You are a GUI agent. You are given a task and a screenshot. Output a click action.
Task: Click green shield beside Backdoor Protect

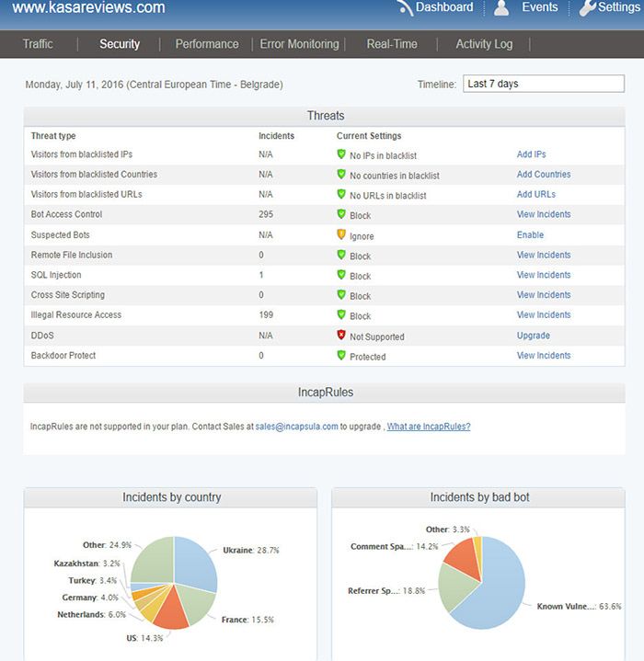tap(341, 356)
